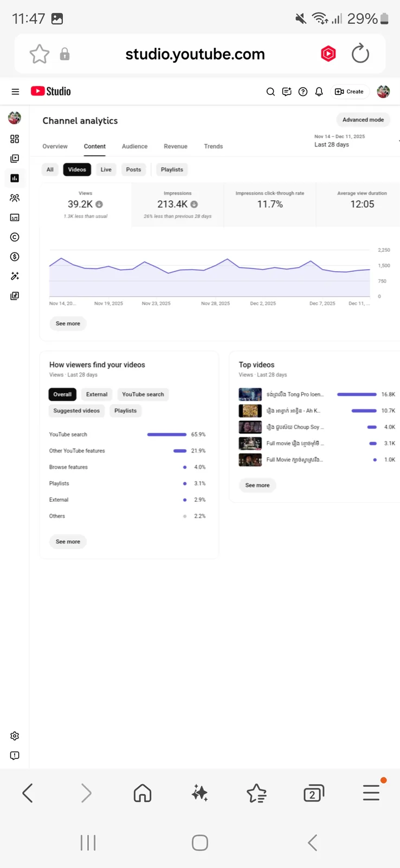Open the Choup Soy video title
The height and width of the screenshot is (868, 400).
[x=295, y=427]
